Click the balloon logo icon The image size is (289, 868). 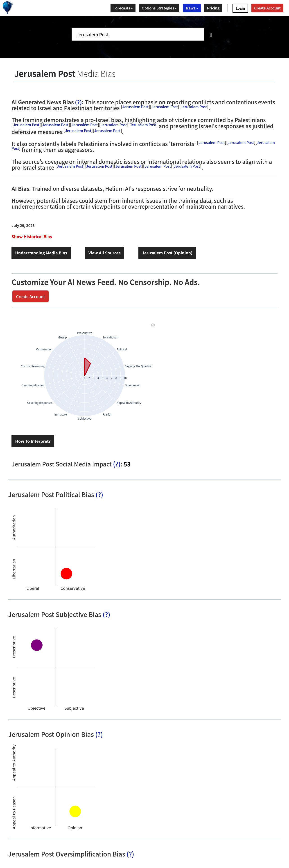click(x=8, y=7)
